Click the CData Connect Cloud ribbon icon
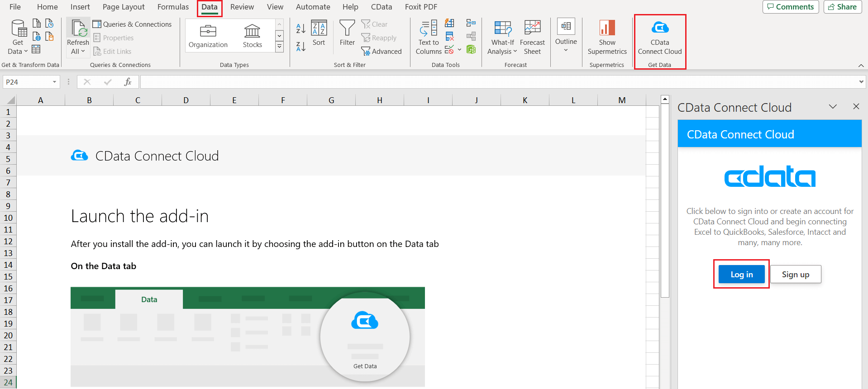 coord(659,28)
